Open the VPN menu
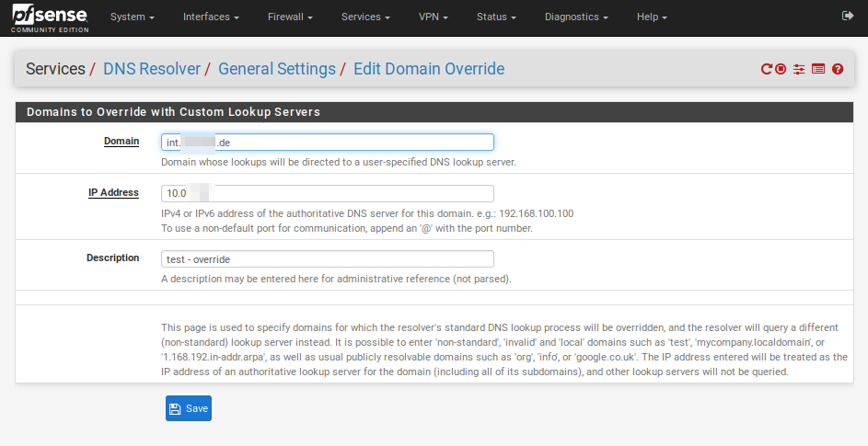 pos(433,17)
